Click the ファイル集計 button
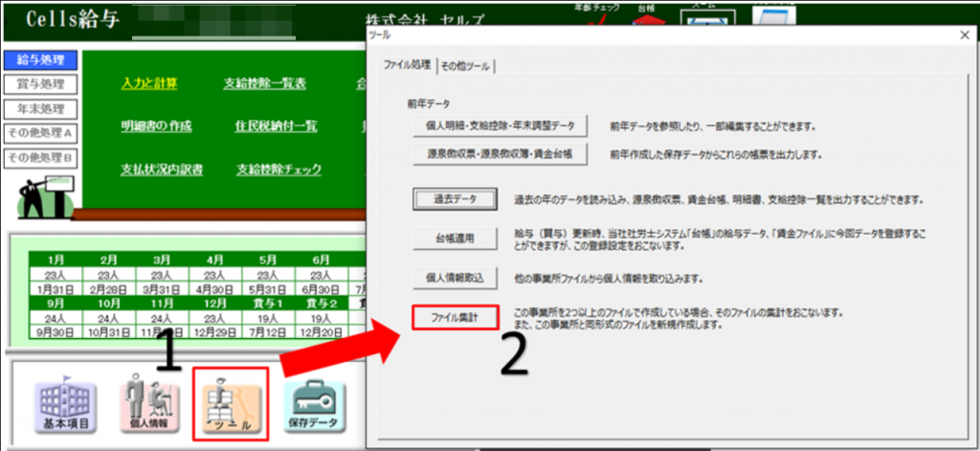 (x=455, y=318)
